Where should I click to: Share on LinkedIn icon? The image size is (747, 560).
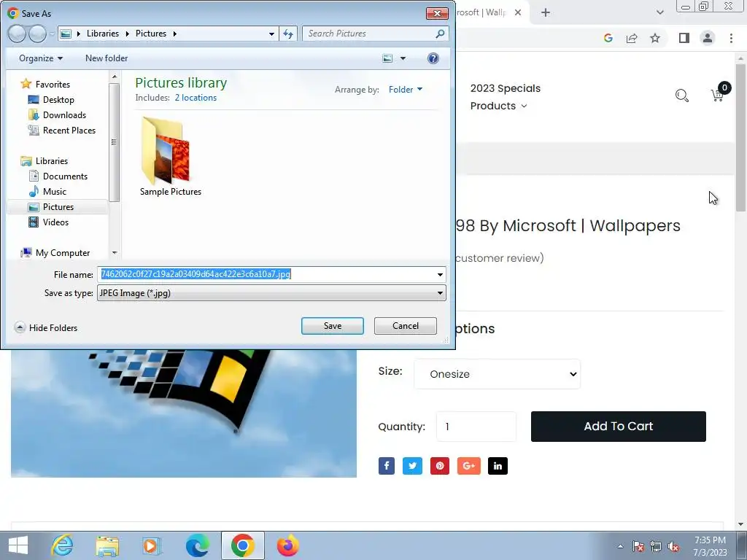point(498,466)
